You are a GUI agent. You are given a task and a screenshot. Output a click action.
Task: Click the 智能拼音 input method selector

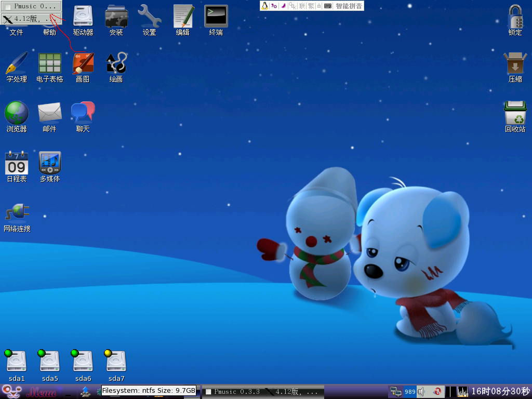click(349, 6)
